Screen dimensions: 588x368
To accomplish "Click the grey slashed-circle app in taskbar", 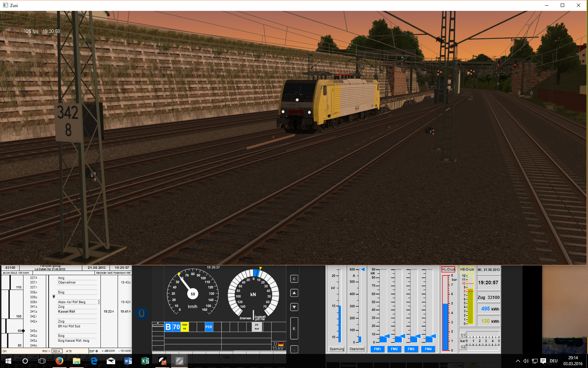I will click(180, 361).
